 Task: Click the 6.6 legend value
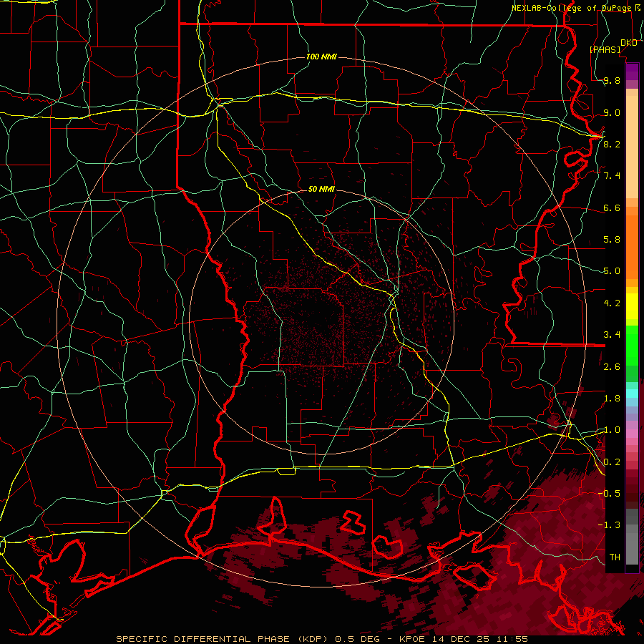pyautogui.click(x=612, y=208)
